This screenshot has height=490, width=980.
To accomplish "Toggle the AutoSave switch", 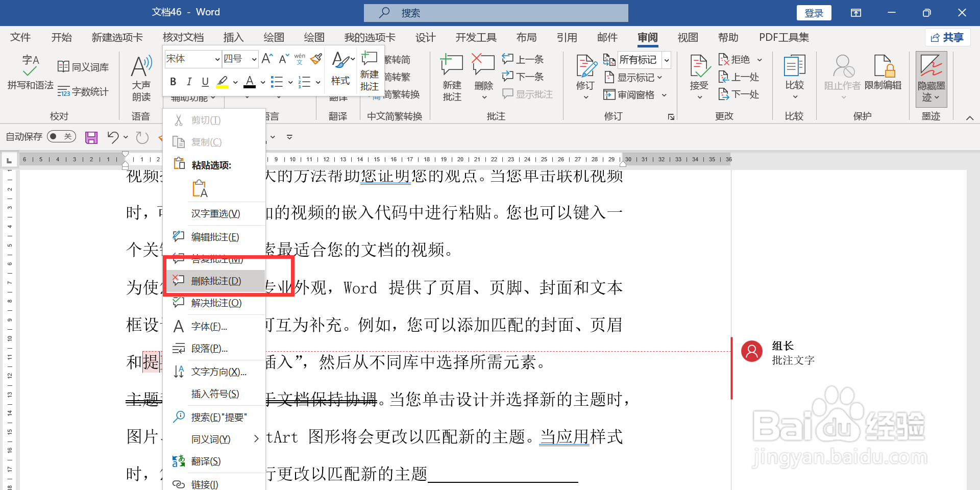I will [61, 136].
